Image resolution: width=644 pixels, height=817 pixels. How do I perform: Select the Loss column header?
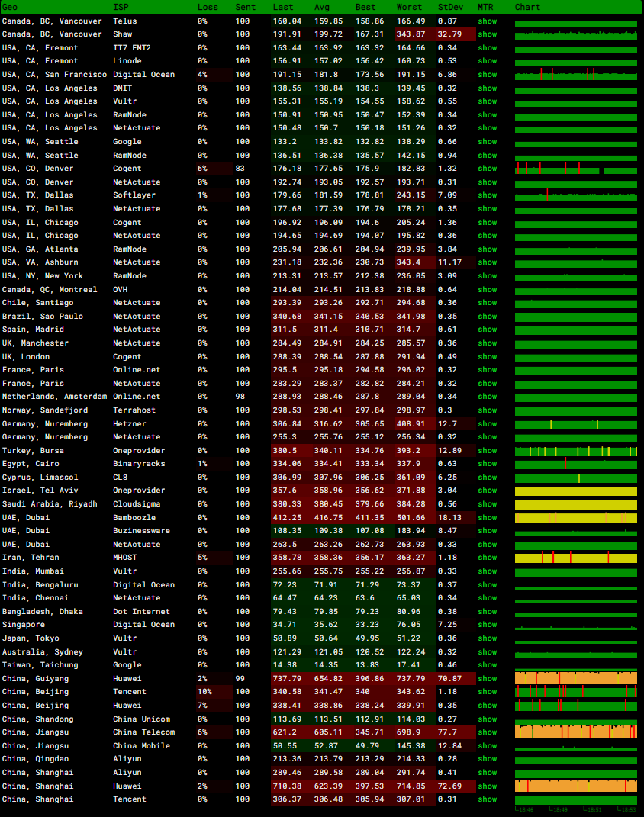click(208, 7)
